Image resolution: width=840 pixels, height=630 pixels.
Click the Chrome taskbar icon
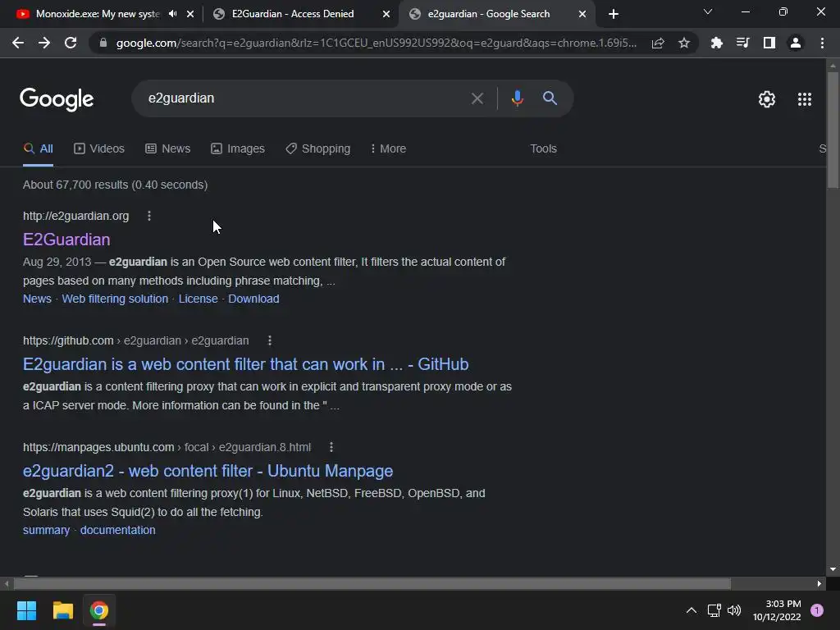coord(99,610)
